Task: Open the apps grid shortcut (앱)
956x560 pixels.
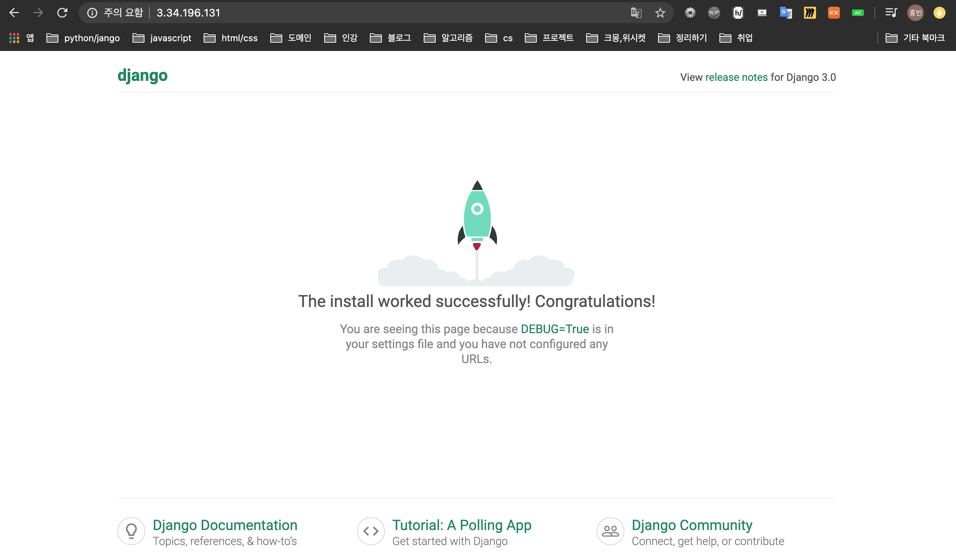Action: 21,38
